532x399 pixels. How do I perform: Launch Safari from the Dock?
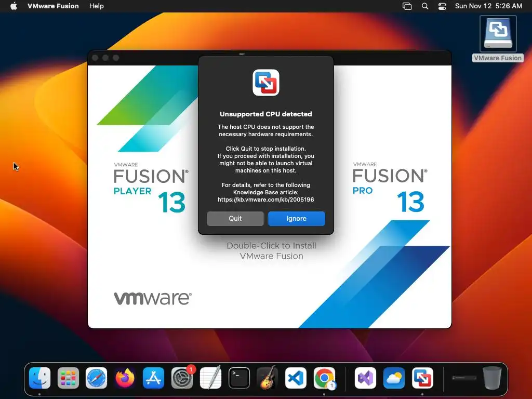pos(96,378)
